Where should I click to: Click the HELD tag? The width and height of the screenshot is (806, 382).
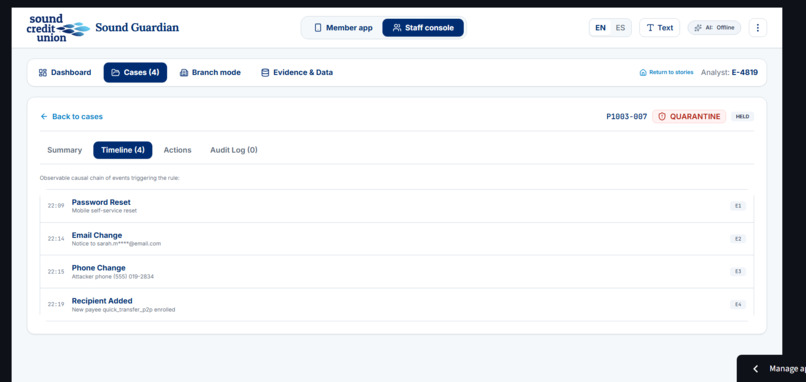tap(742, 117)
